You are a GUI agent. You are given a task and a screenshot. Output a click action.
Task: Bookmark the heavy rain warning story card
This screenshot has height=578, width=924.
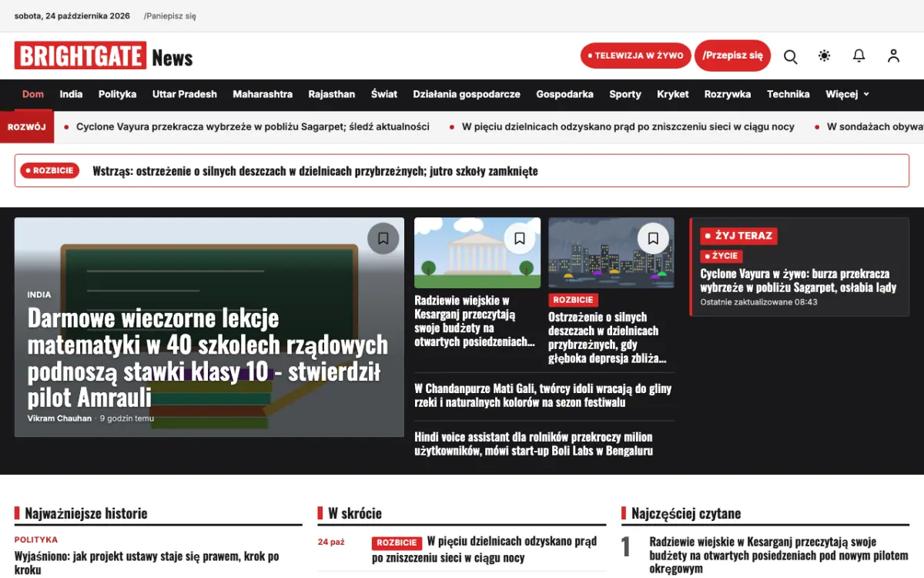click(653, 238)
